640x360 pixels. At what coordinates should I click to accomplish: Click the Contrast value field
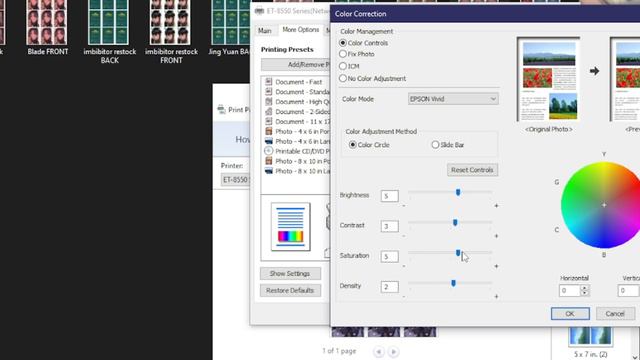click(x=389, y=226)
